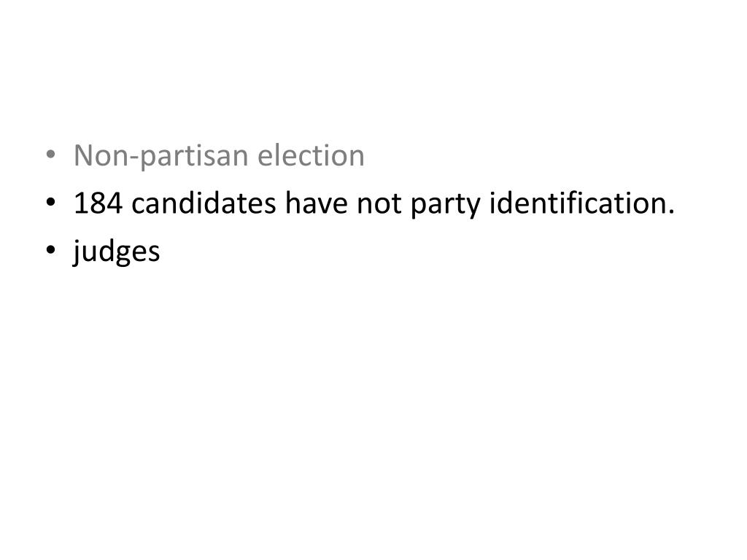The image size is (747, 560).
Task: Place cursor at end of 'judges' line
Action: tap(161, 251)
